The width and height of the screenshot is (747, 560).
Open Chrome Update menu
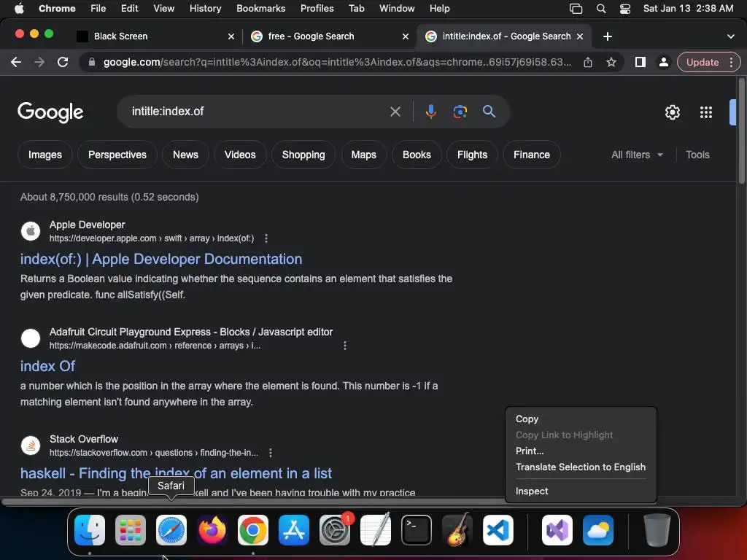point(709,62)
